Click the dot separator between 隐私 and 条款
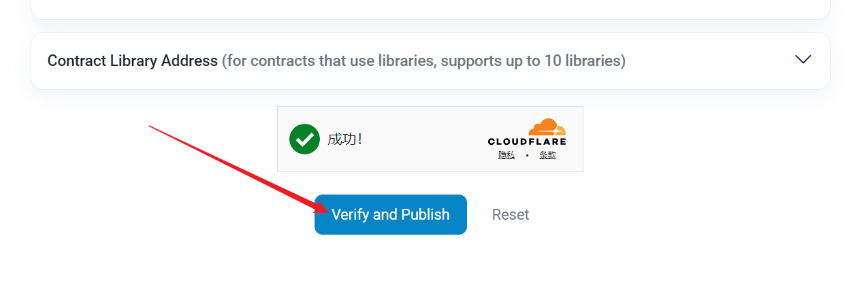This screenshot has width=868, height=302. click(x=527, y=155)
